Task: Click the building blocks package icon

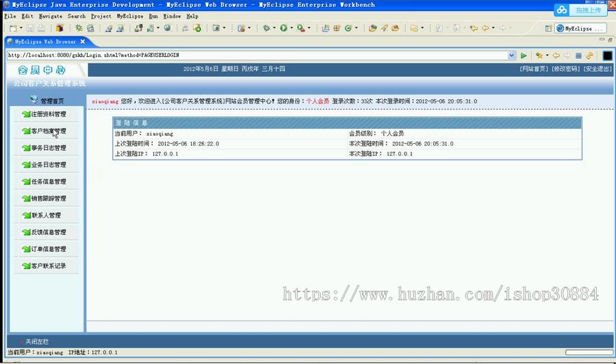Action: pos(60,28)
